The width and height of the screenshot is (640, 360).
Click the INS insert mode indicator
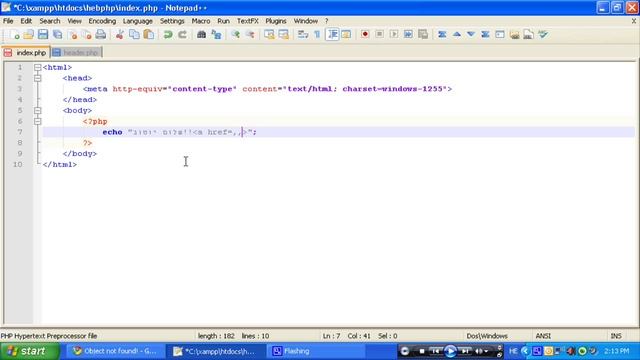pyautogui.click(x=616, y=336)
